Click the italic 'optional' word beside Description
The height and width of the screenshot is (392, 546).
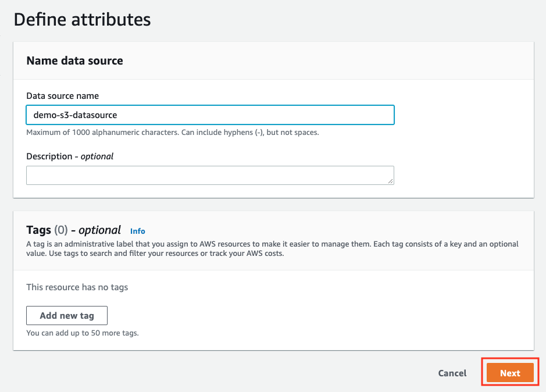(x=97, y=156)
